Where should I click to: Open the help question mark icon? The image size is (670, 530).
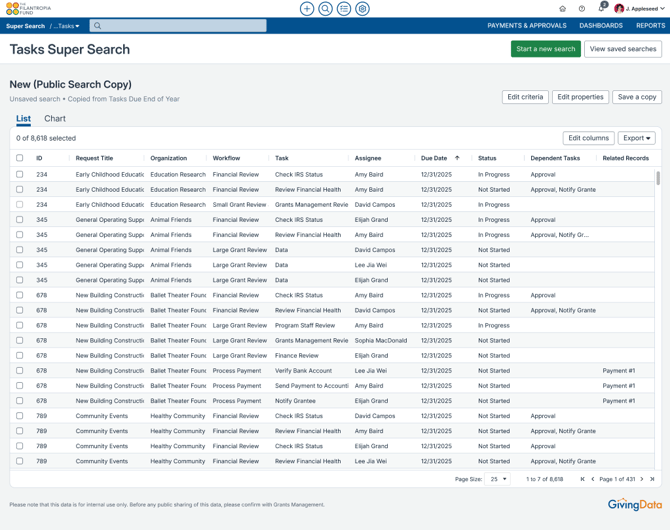582,9
